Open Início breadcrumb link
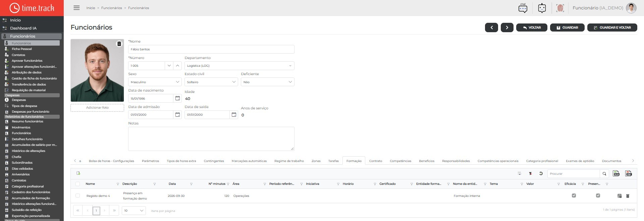The height and width of the screenshot is (221, 644). pos(91,8)
